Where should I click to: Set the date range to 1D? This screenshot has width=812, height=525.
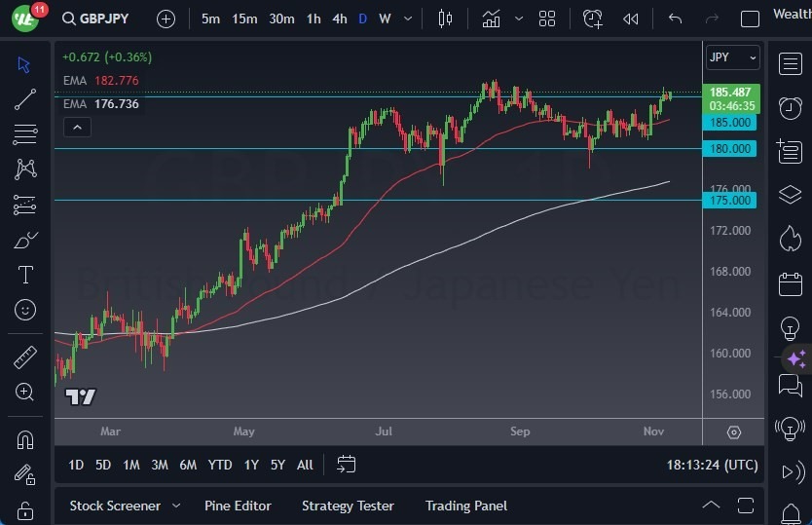click(x=76, y=465)
